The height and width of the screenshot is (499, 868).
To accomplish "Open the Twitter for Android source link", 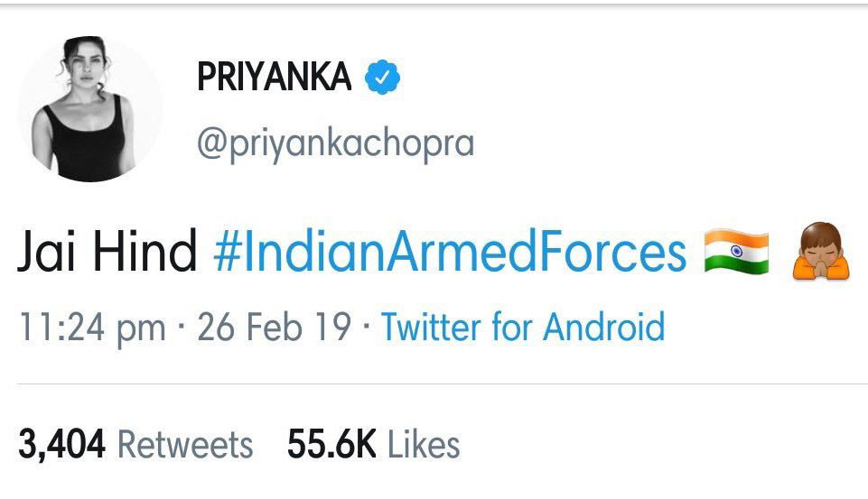I will (522, 327).
